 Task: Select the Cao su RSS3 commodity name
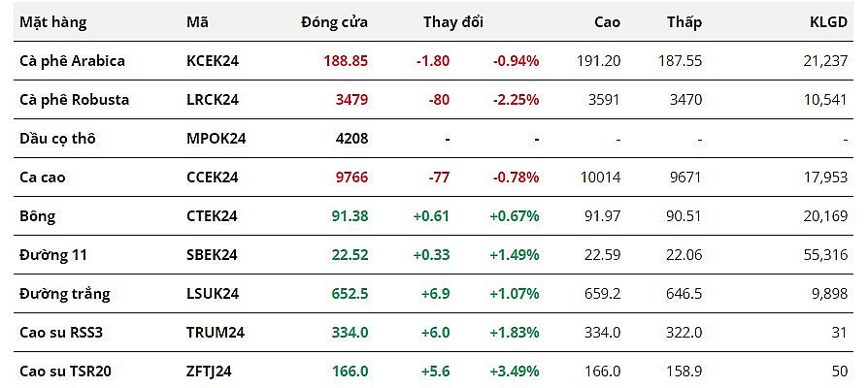[x=63, y=332]
